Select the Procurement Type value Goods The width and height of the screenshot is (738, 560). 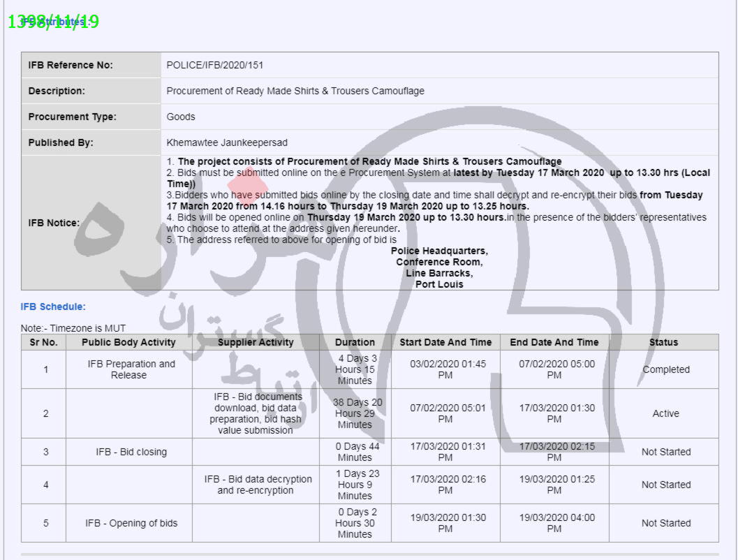(x=181, y=117)
